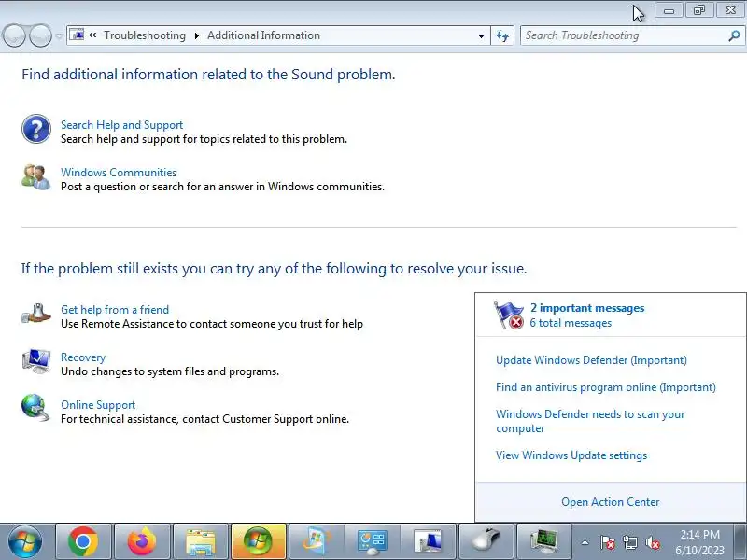Open the Search Help and Support link
This screenshot has width=747, height=560.
[x=122, y=125]
